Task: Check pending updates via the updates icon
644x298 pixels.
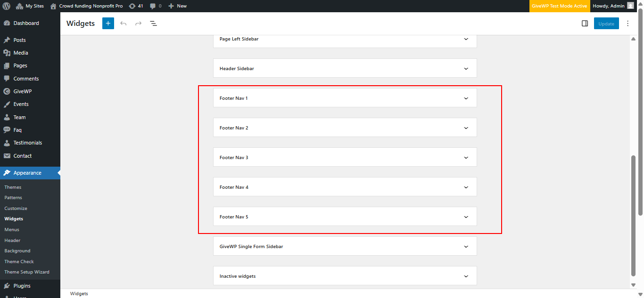Action: (136, 6)
